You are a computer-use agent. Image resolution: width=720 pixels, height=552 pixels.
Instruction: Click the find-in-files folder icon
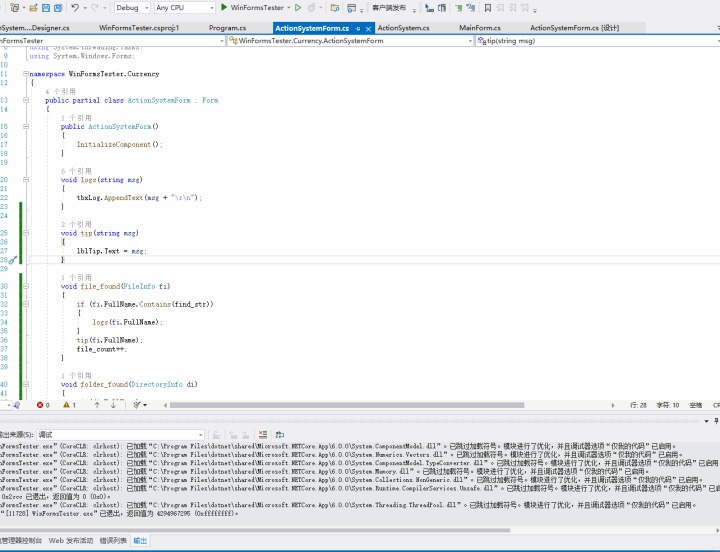click(335, 7)
